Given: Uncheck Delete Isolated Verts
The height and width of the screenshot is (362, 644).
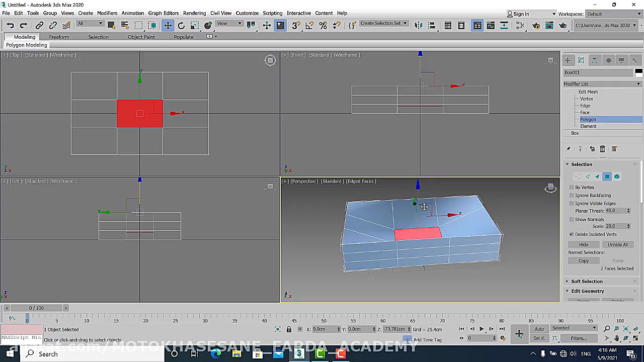Looking at the screenshot, I should 572,234.
